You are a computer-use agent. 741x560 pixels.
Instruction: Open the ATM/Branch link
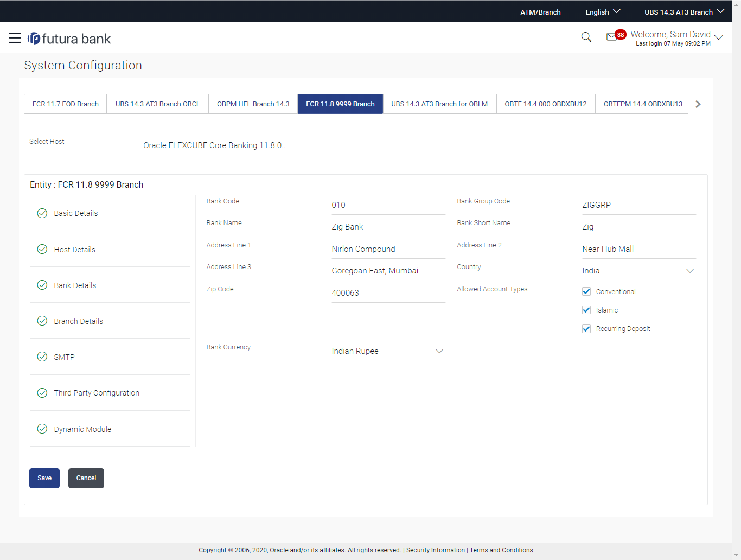540,12
